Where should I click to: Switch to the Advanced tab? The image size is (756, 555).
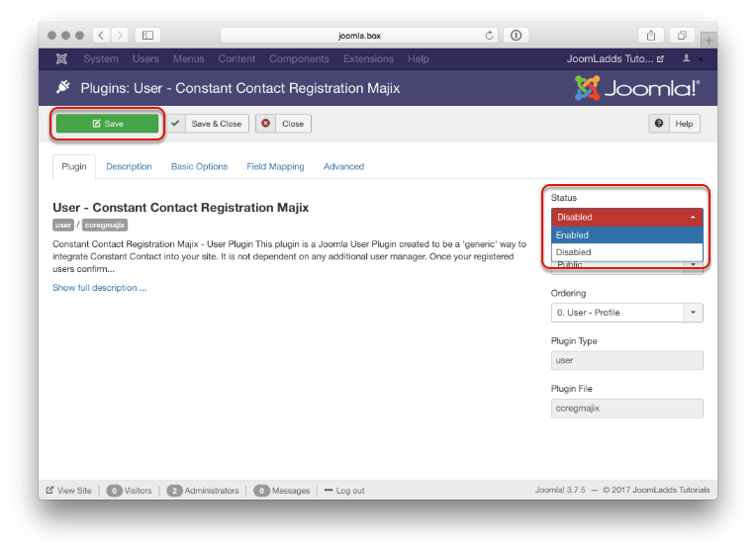(343, 167)
